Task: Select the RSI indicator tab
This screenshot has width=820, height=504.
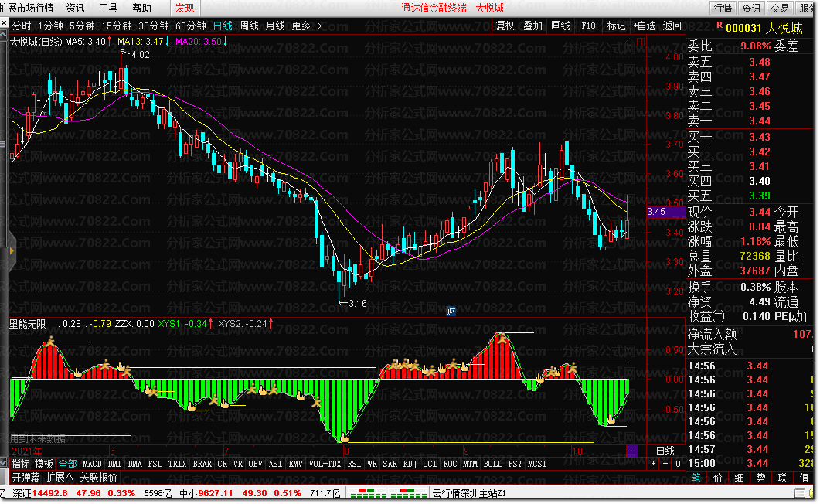Action: tap(354, 464)
